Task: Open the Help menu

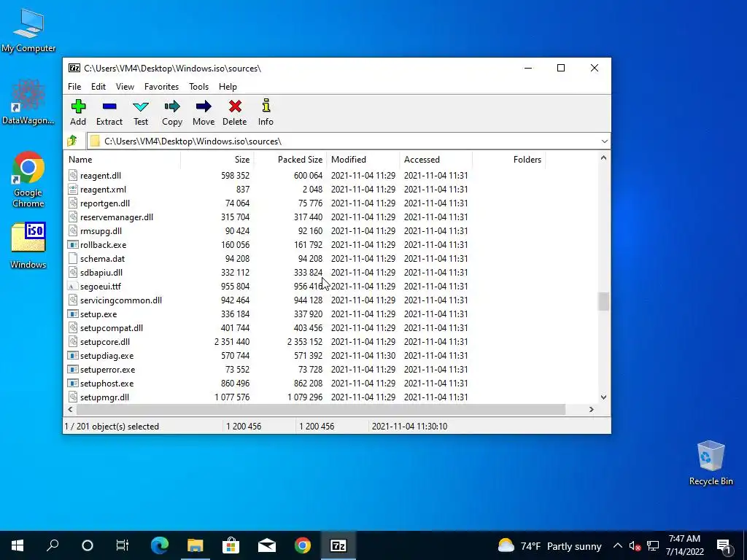Action: [228, 87]
